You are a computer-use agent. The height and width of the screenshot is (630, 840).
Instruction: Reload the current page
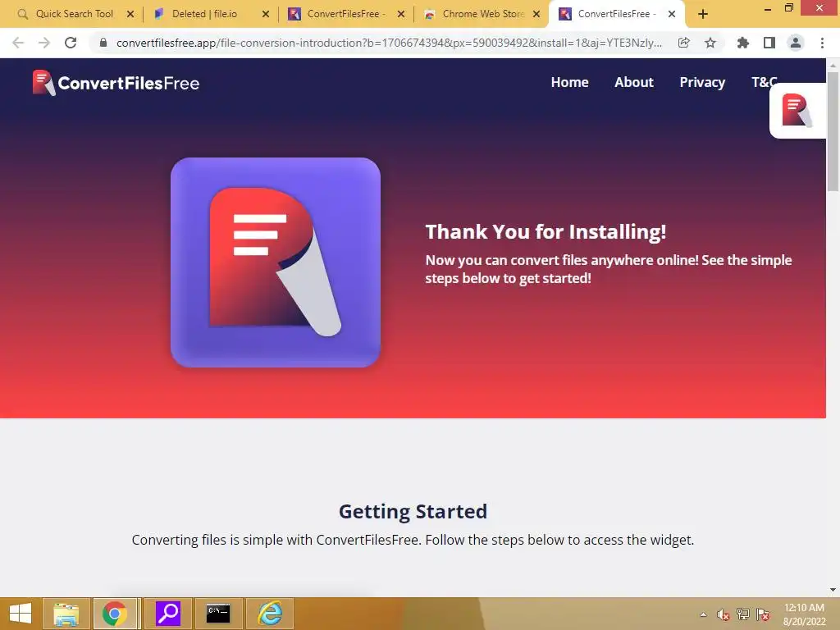click(71, 43)
